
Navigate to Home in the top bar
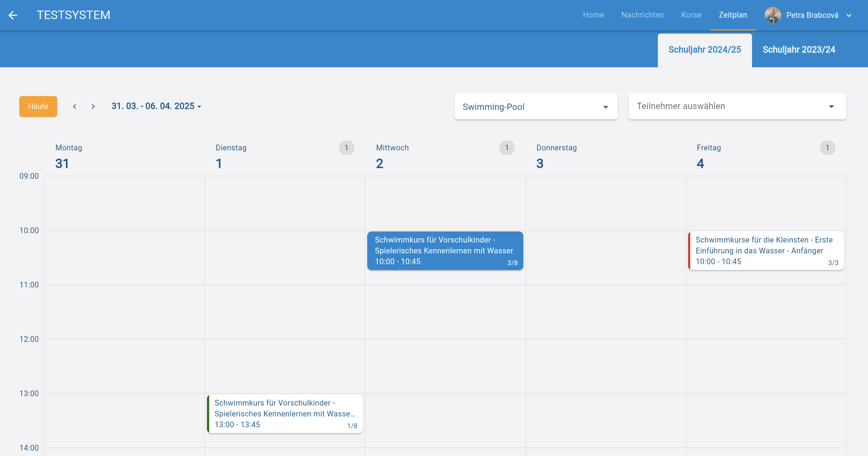[x=593, y=15]
